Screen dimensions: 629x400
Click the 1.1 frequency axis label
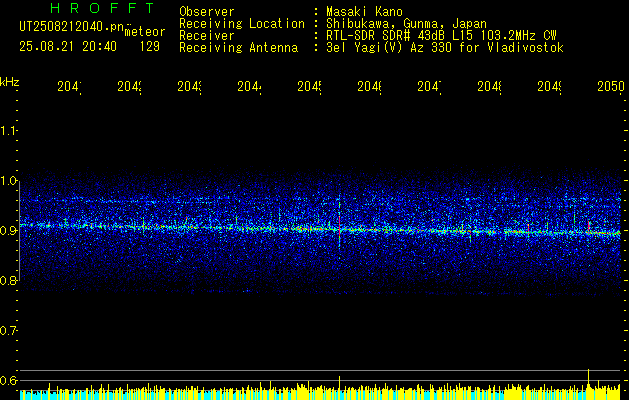[8, 130]
